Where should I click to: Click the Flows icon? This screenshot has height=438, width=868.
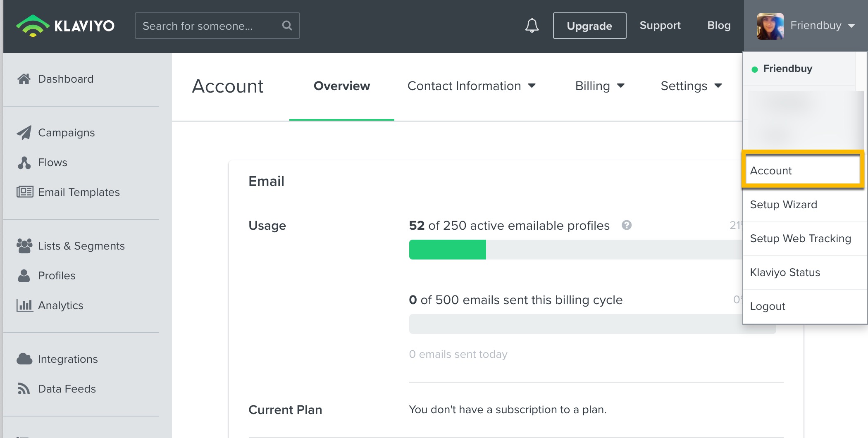coord(24,162)
